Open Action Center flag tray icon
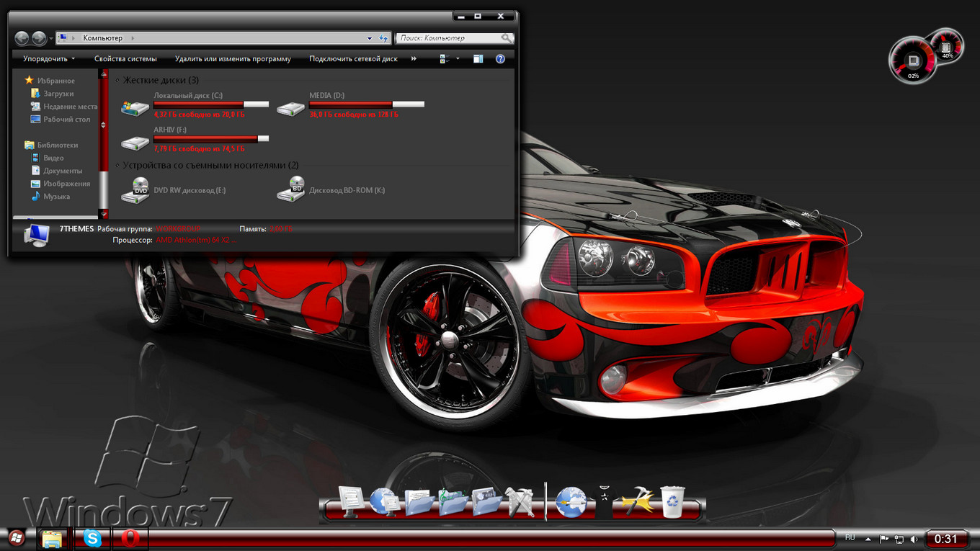 [x=883, y=539]
